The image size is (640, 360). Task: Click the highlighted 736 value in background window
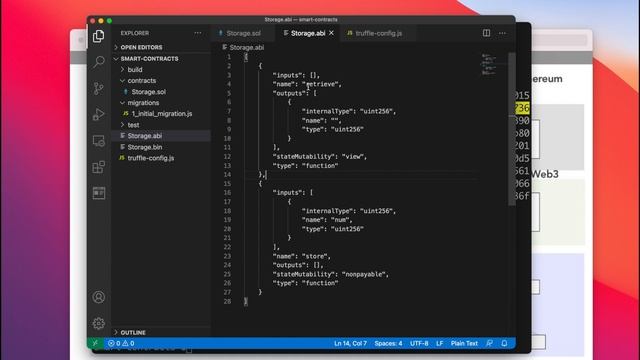tap(522, 108)
